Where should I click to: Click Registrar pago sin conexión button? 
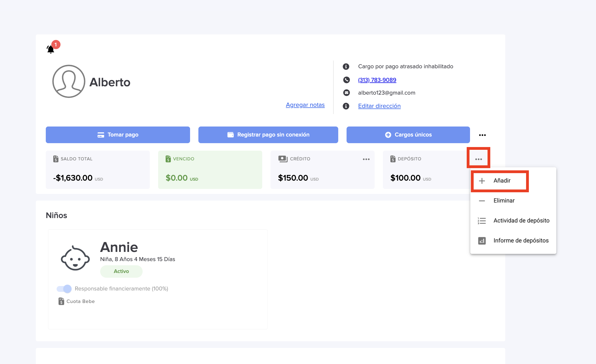(268, 135)
